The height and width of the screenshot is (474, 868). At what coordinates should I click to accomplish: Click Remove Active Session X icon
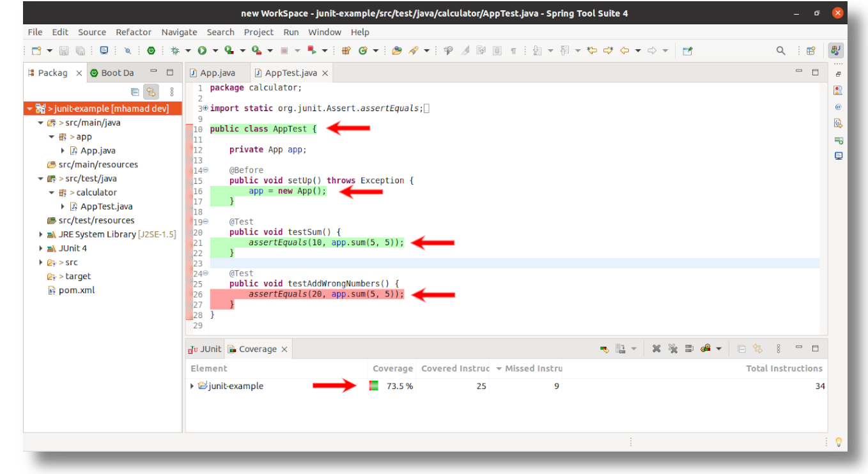pyautogui.click(x=656, y=349)
